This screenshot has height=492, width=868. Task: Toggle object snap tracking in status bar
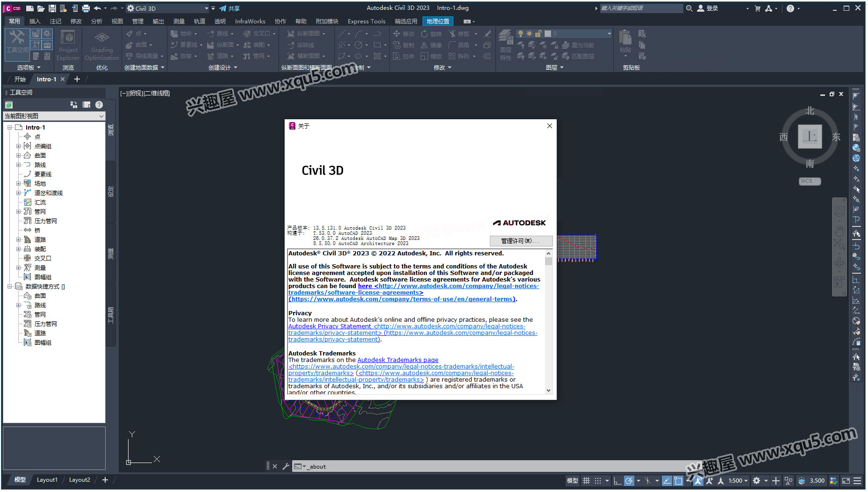(667, 480)
